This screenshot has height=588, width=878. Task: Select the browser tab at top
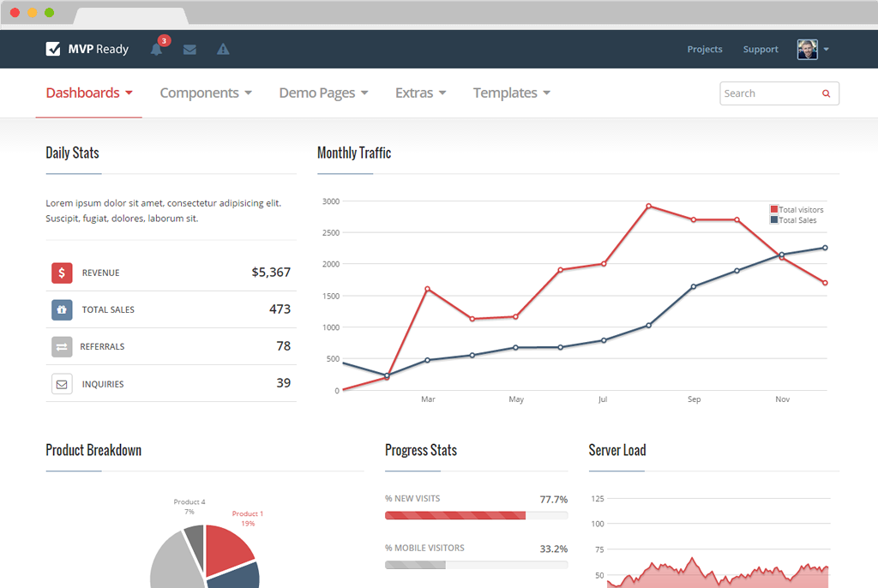(130, 16)
